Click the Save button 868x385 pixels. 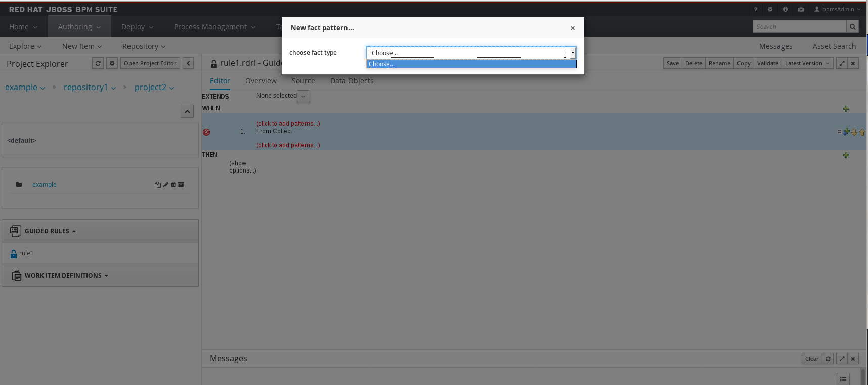673,63
